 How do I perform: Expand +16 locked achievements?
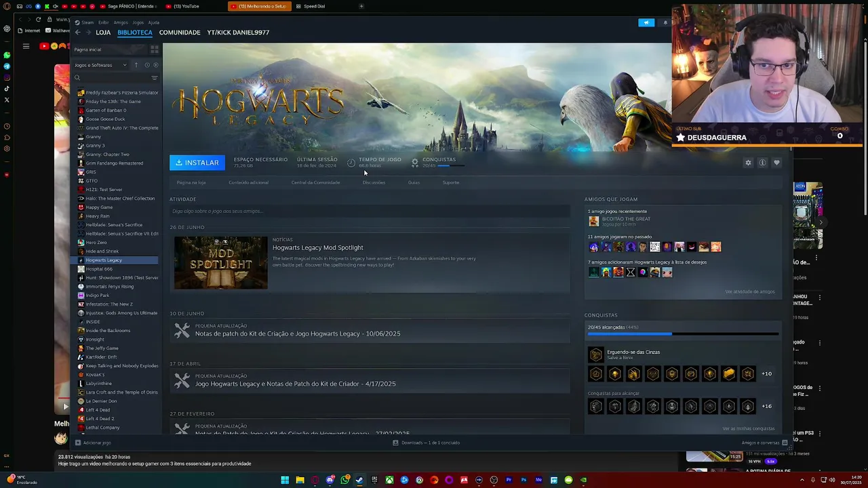pos(766,406)
